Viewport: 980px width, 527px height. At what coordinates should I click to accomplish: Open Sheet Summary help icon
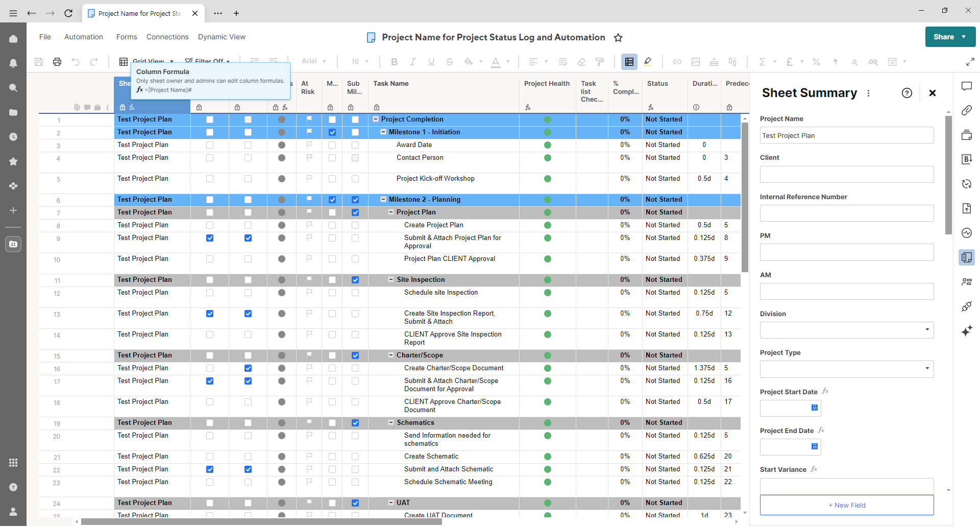907,93
